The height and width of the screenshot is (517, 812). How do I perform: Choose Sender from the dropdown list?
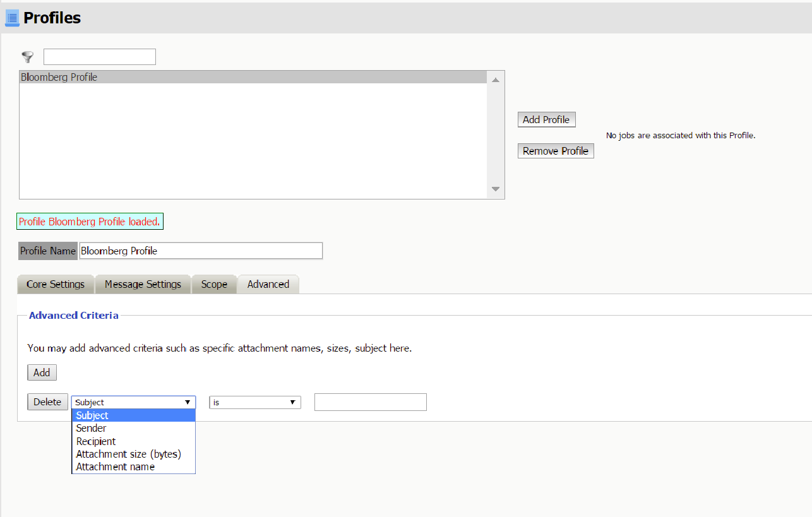tap(133, 428)
